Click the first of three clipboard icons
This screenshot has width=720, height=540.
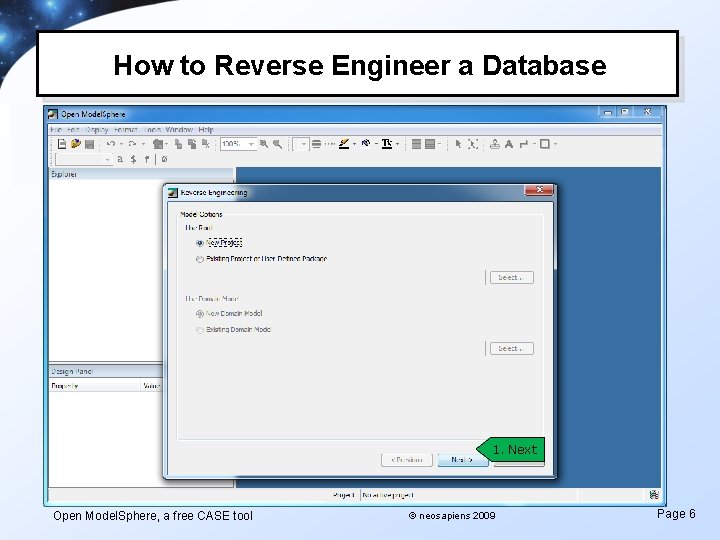tap(178, 144)
